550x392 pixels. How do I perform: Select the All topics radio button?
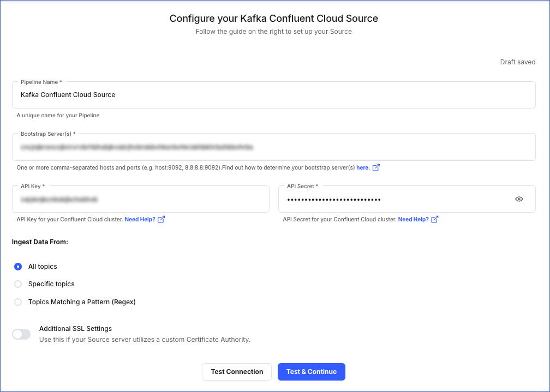pyautogui.click(x=18, y=267)
